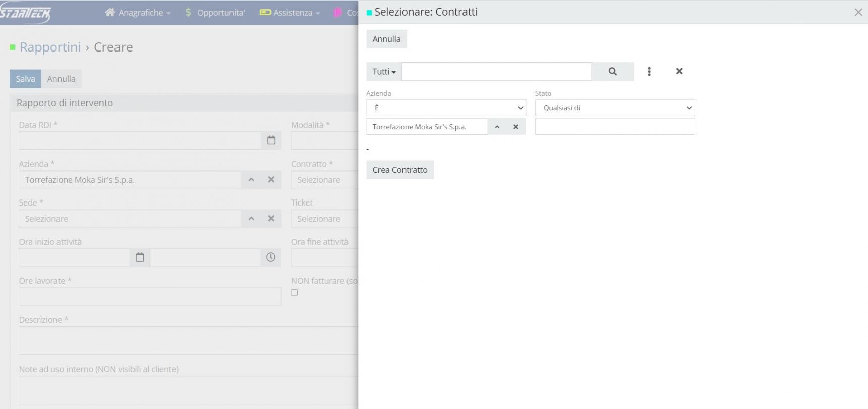Clear the Sede field selection
This screenshot has height=409, width=868.
click(271, 219)
